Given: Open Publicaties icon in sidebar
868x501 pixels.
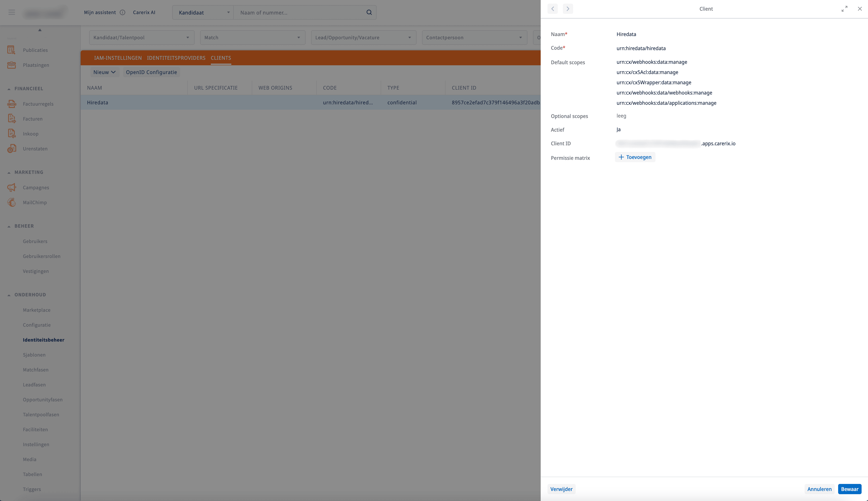Looking at the screenshot, I should [11, 50].
